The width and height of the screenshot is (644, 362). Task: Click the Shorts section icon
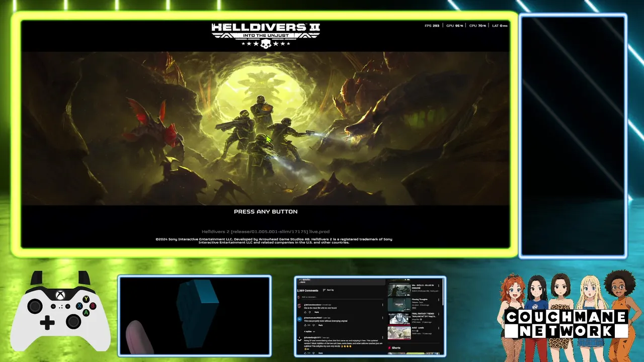tap(389, 348)
